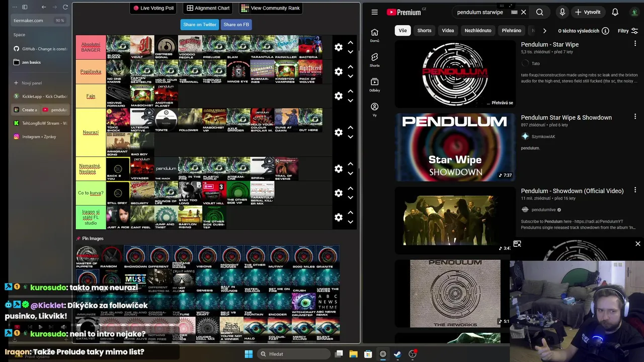Open Odběry subscriptions in sidebar
This screenshot has width=644, height=362.
coord(374,84)
